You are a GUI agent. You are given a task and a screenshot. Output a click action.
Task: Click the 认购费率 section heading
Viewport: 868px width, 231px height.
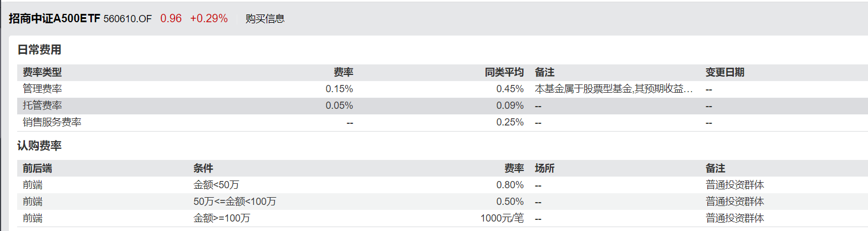click(x=39, y=146)
